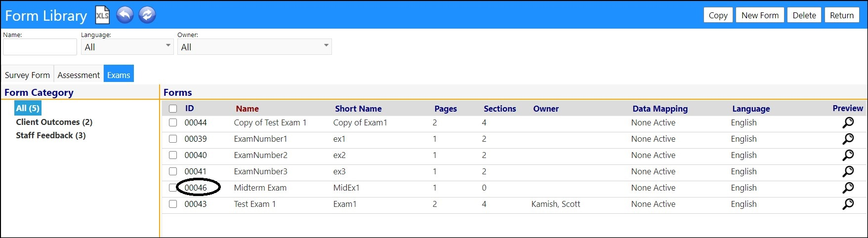Click short name 'Copy of Exam1'
Viewport: 868px width, 238px height.
[360, 122]
